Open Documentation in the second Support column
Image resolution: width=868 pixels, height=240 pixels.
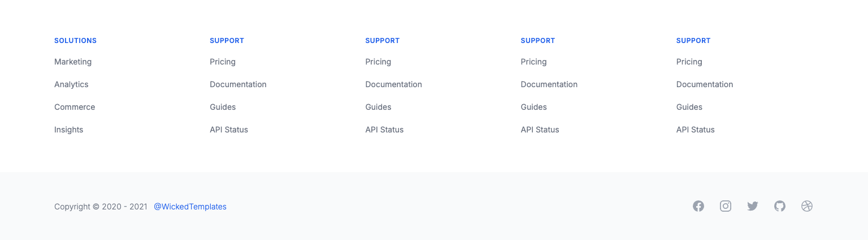click(x=393, y=84)
